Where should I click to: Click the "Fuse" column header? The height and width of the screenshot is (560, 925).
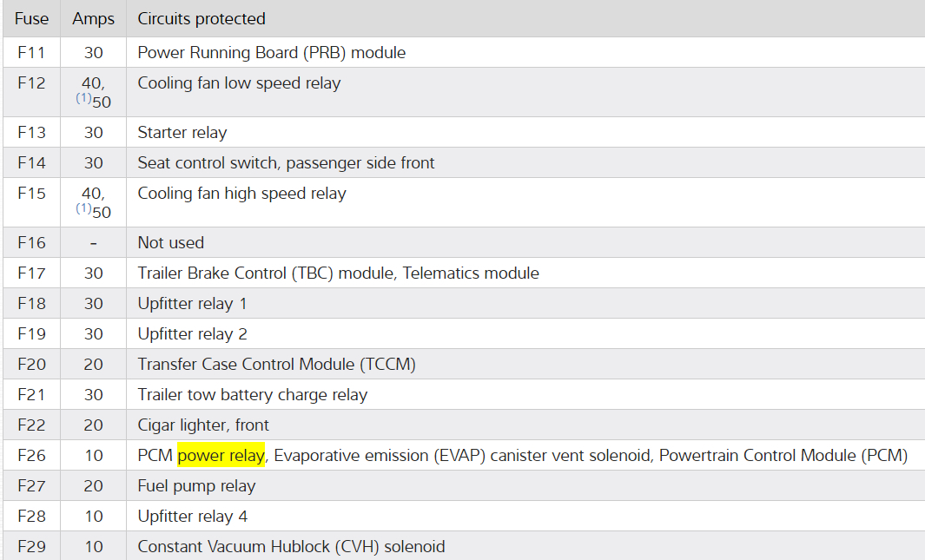click(x=32, y=18)
